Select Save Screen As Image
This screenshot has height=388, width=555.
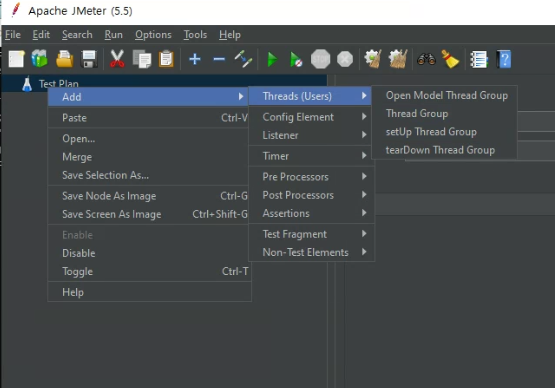coord(149,214)
